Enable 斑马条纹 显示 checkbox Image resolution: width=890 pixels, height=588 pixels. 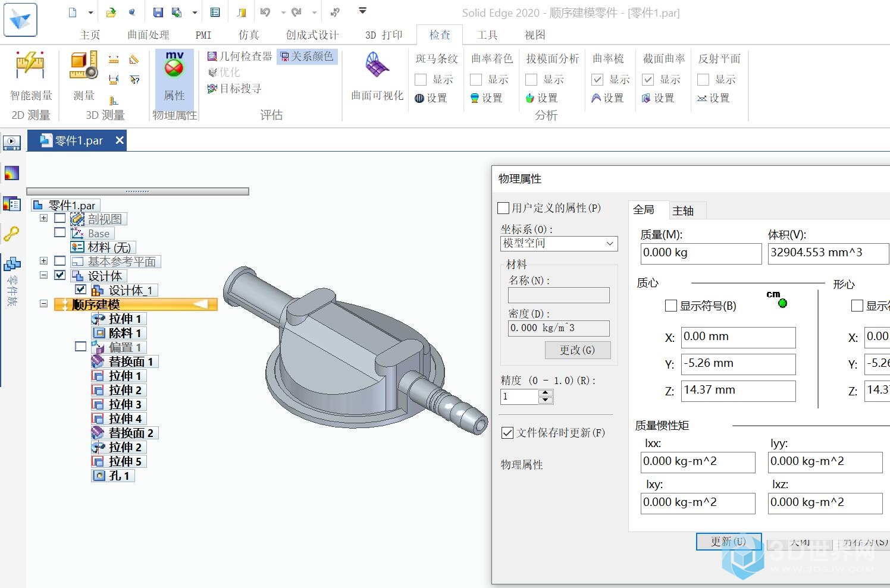(421, 80)
